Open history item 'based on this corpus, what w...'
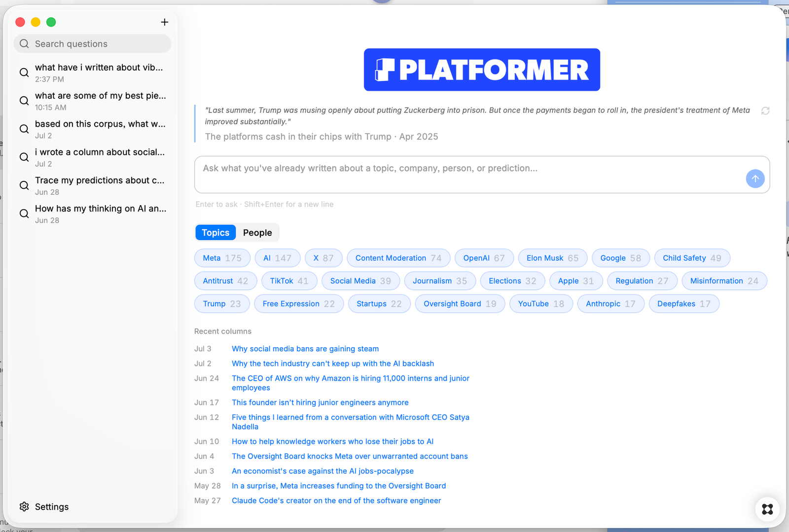Image resolution: width=789 pixels, height=532 pixels. point(92,129)
